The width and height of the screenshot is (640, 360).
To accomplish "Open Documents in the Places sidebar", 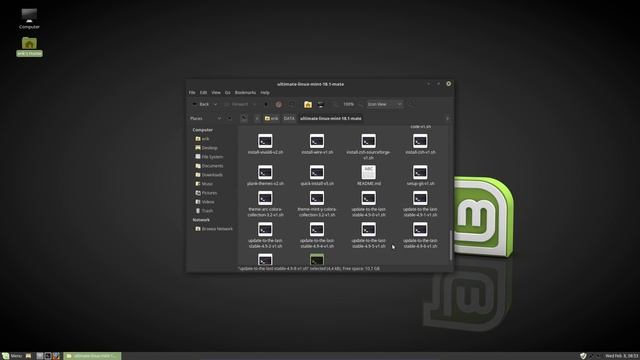I will tap(209, 166).
